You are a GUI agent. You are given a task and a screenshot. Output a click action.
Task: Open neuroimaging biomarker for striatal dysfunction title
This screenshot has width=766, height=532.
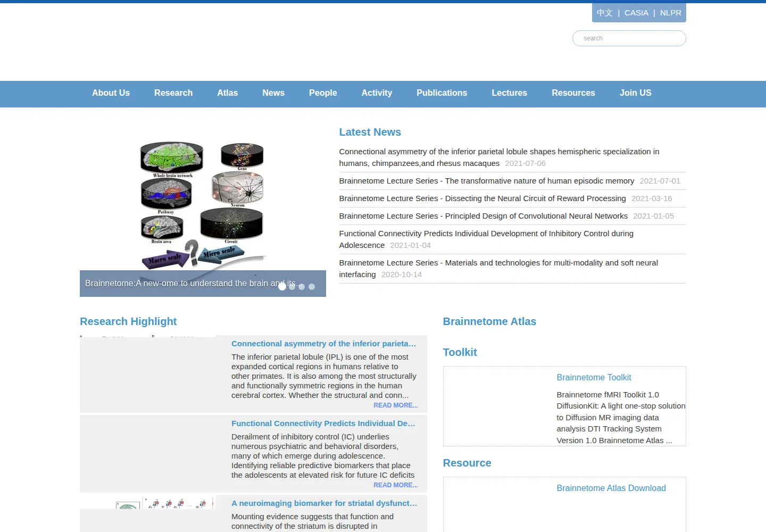324,503
